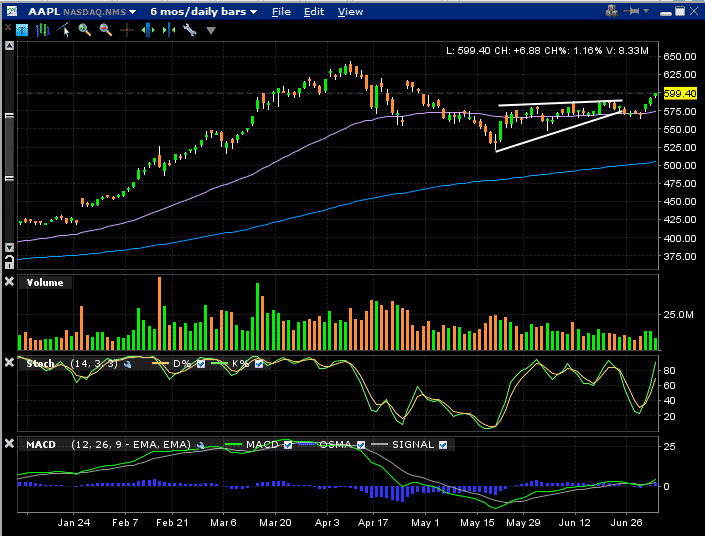Open the Edit menu
705x536 pixels.
314,12
